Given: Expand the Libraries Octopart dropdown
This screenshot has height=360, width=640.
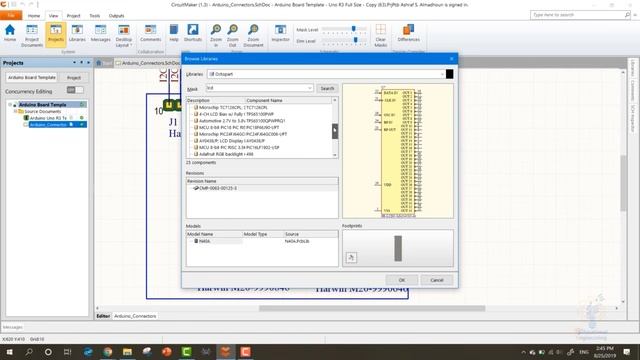Looking at the screenshot, I should pos(442,74).
